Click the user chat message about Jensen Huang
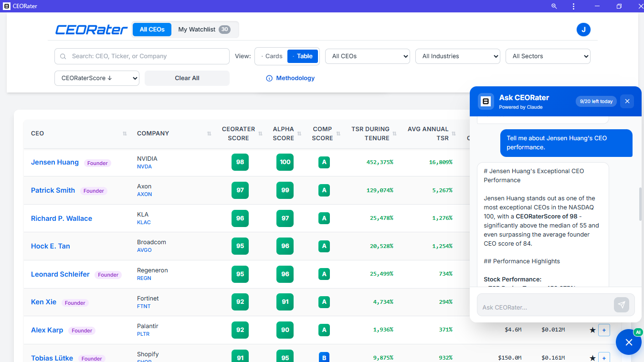This screenshot has height=362, width=644. pyautogui.click(x=566, y=143)
